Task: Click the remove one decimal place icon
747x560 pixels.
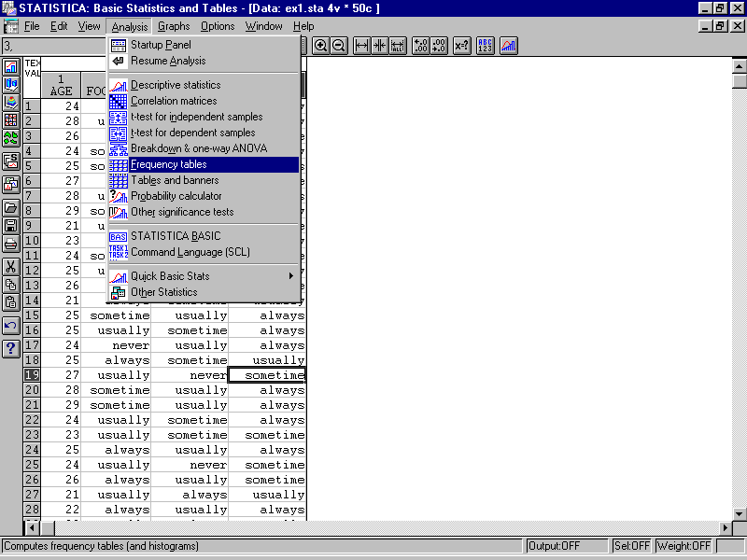Action: [x=439, y=46]
